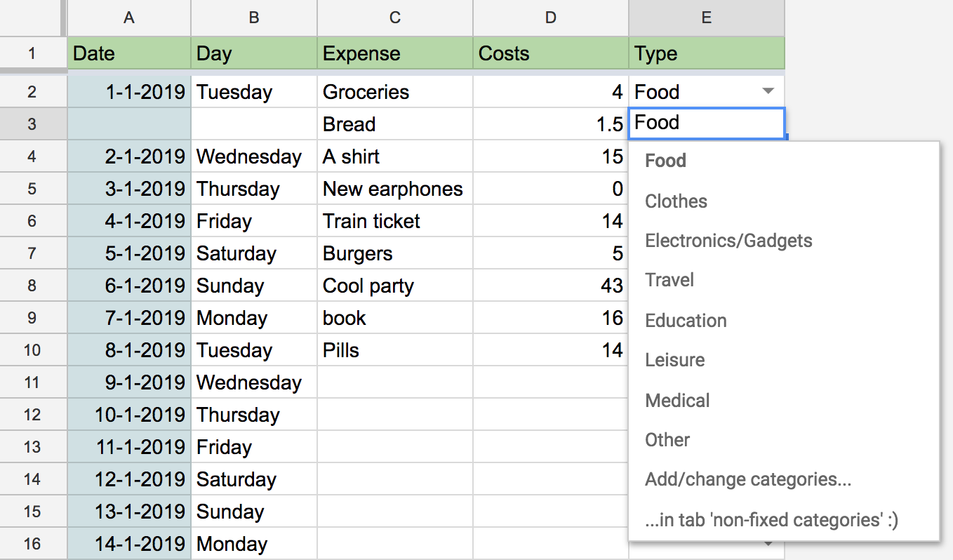Select column A header
This screenshot has height=560, width=953.
[128, 18]
